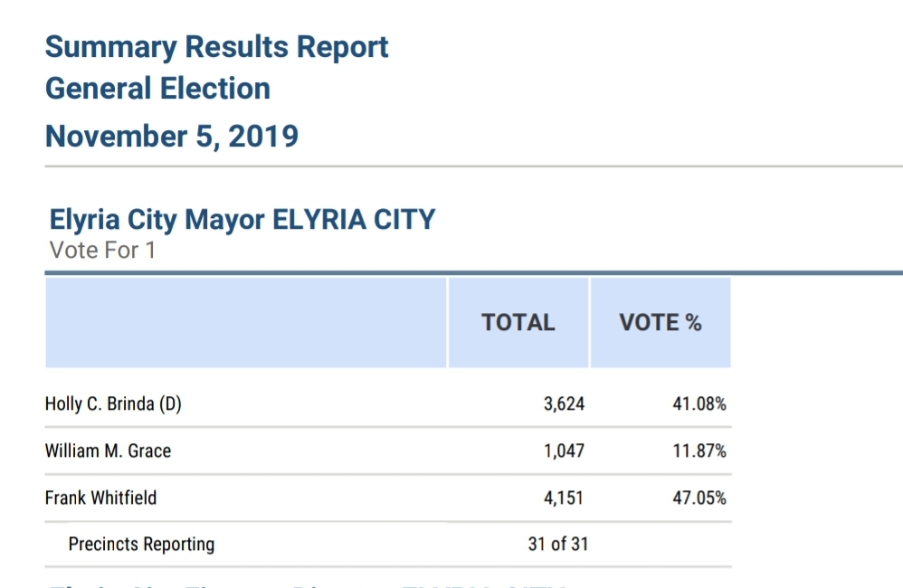Click Frank Whitfield's vote total 4,151

coord(564,498)
